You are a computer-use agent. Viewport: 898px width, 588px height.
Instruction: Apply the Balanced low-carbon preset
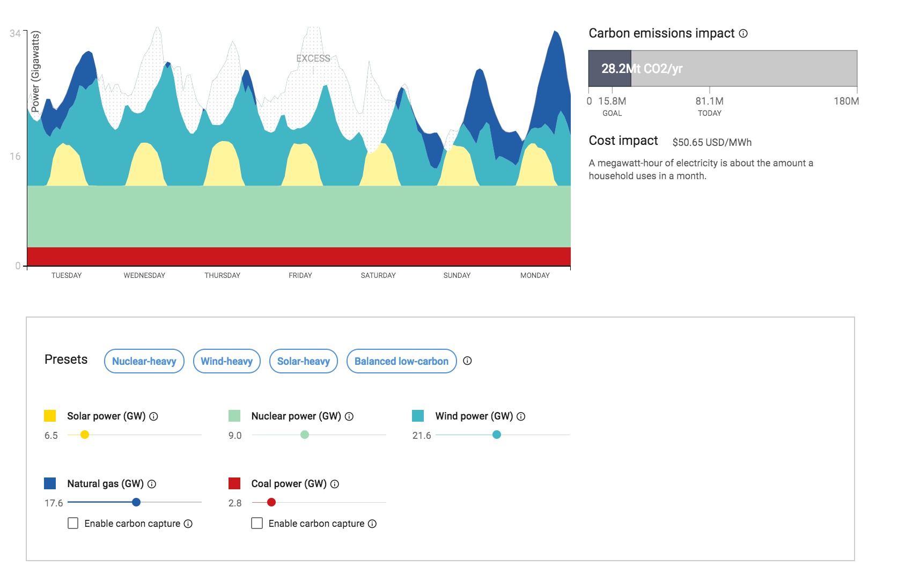point(402,361)
